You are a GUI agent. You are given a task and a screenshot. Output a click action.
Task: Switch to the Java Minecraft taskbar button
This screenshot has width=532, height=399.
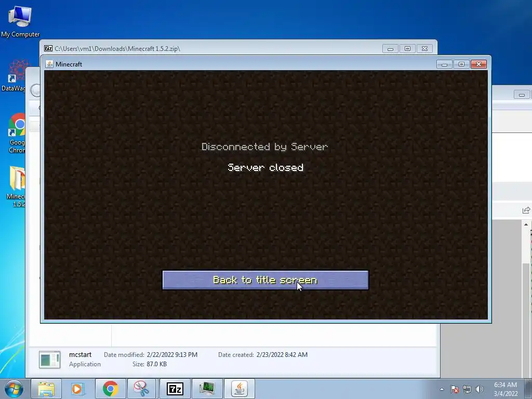[x=240, y=389]
